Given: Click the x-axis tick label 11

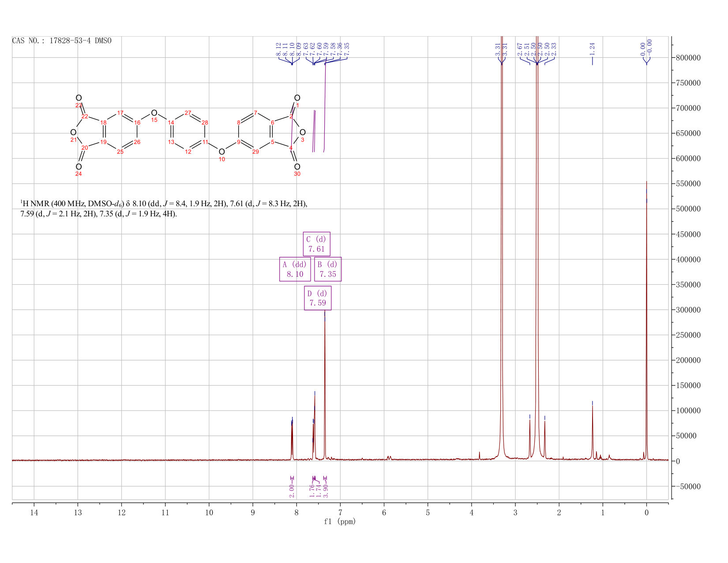Looking at the screenshot, I should (x=165, y=512).
